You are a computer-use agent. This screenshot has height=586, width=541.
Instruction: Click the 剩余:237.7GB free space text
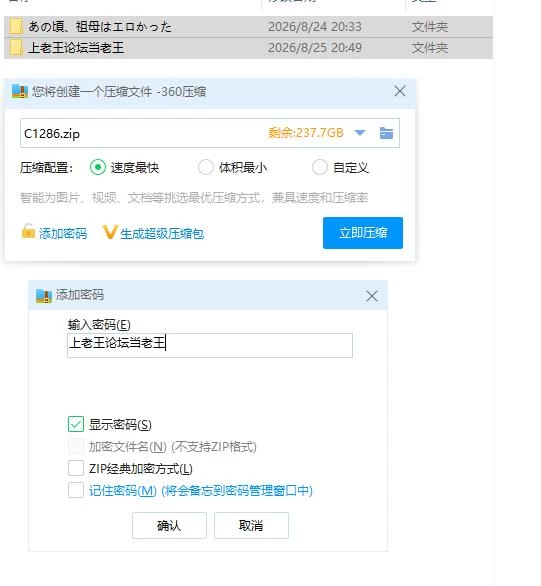(x=306, y=133)
